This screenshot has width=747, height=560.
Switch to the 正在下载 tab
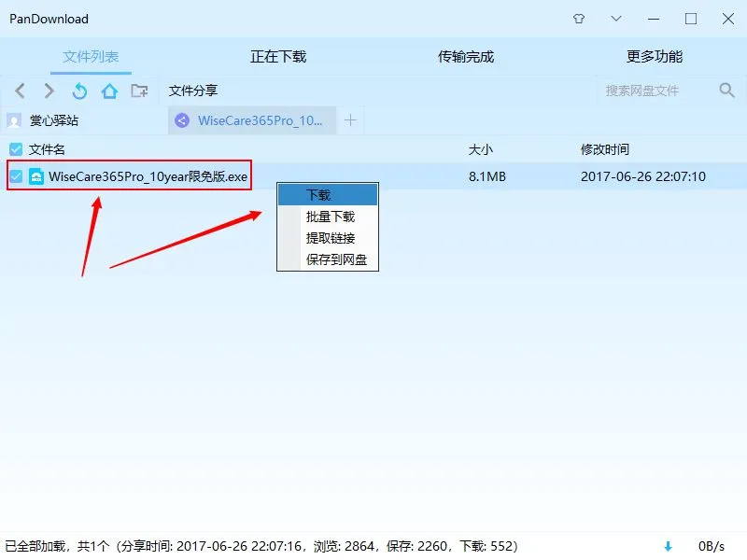(278, 57)
